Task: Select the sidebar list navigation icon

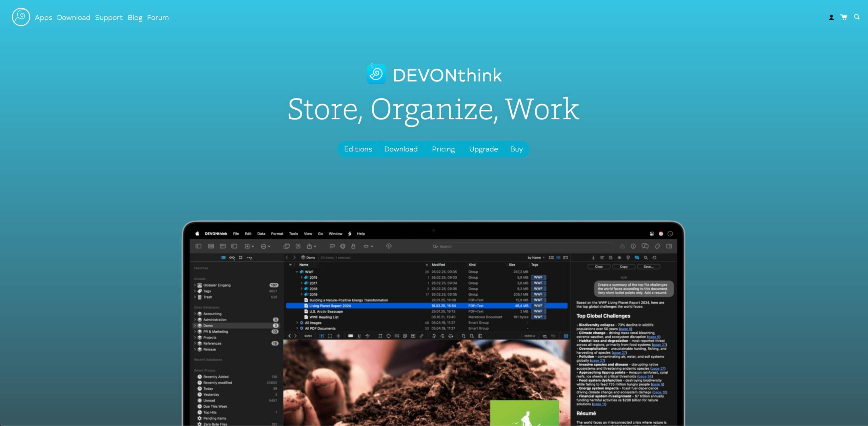Action: pyautogui.click(x=223, y=258)
